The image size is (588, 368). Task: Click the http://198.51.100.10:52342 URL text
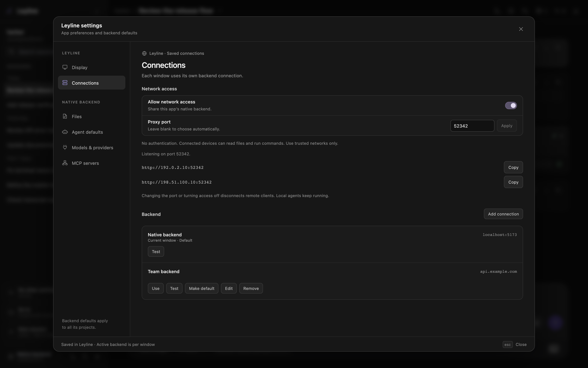click(177, 182)
